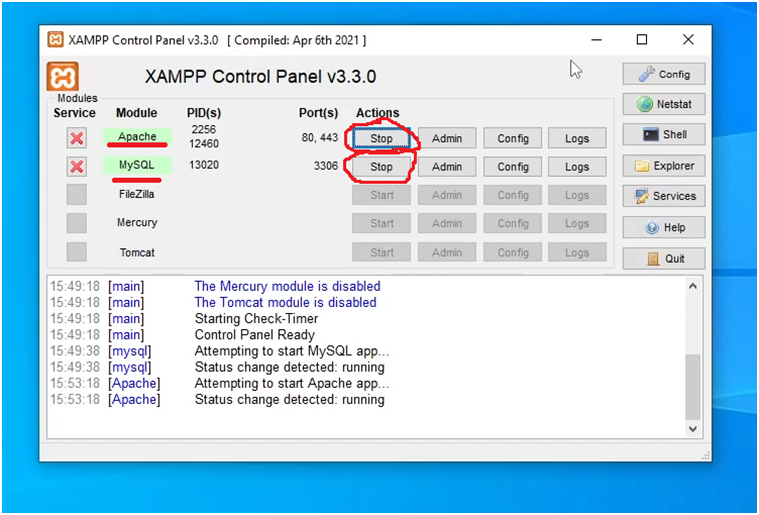Select the Apache module label
Viewport: 759px width, 515px height.
(137, 136)
